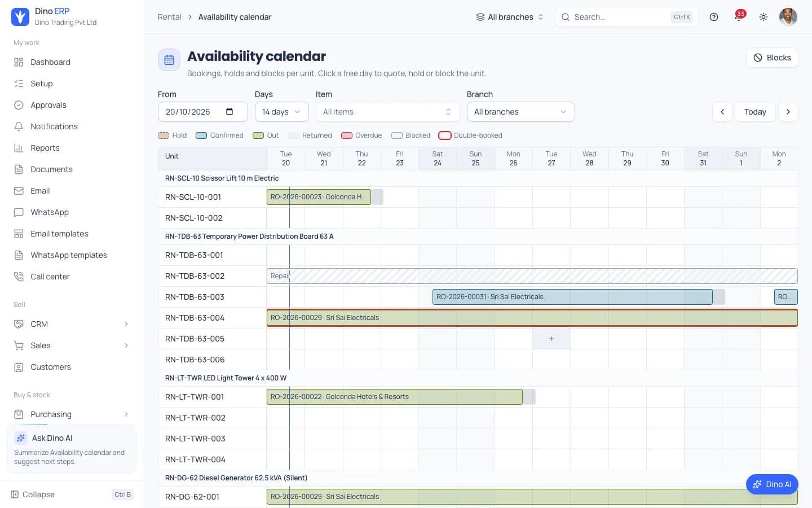Click the plus cell in RN-TDB-63-005 row
Viewport: 812px width, 508px height.
(x=551, y=339)
